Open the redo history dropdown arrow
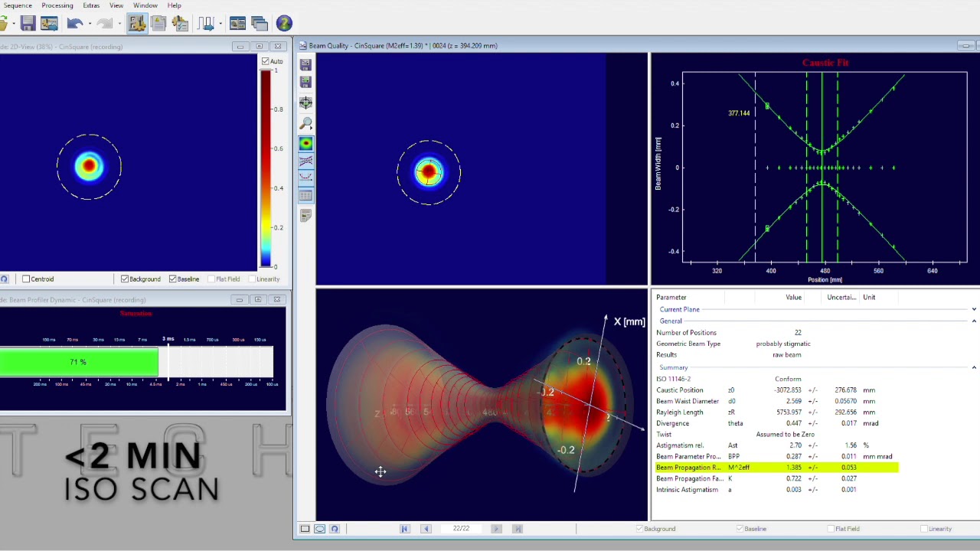This screenshot has width=980, height=551. [119, 24]
